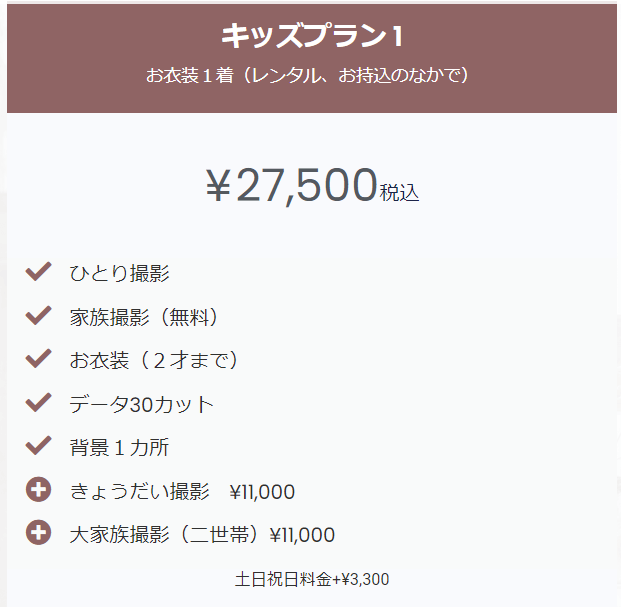Image resolution: width=621 pixels, height=607 pixels.
Task: Click the checkmark beside ひとり撮影
Action: (38, 272)
